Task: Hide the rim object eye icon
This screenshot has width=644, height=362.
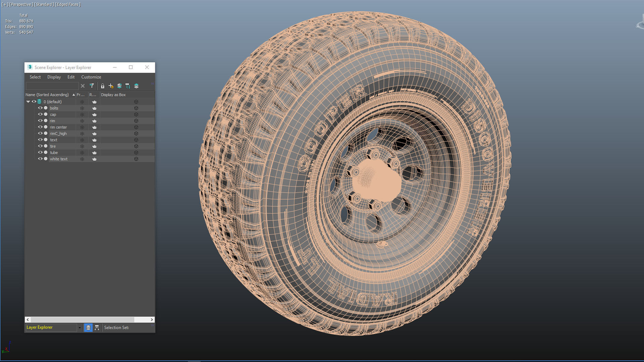Action: 40,121
